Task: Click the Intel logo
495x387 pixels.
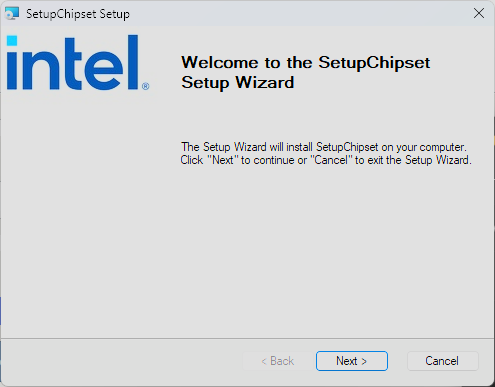Action: point(78,62)
